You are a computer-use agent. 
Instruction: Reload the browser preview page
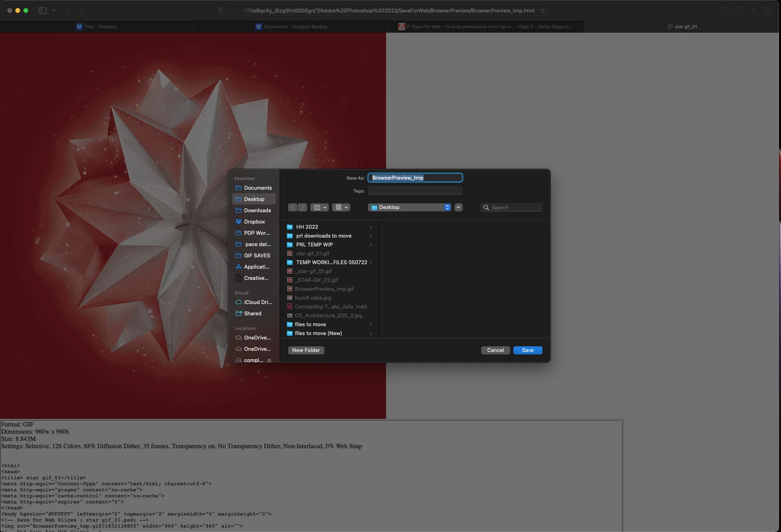pyautogui.click(x=542, y=11)
